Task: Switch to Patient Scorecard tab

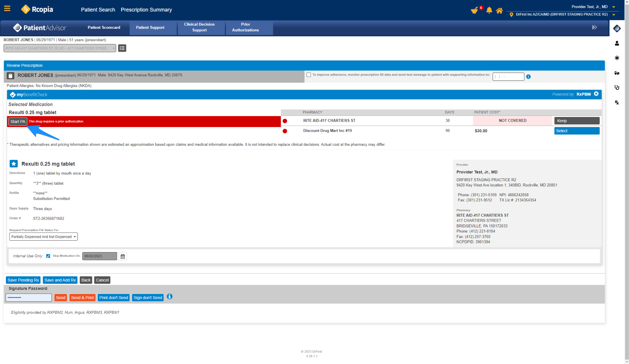Action: click(x=104, y=27)
